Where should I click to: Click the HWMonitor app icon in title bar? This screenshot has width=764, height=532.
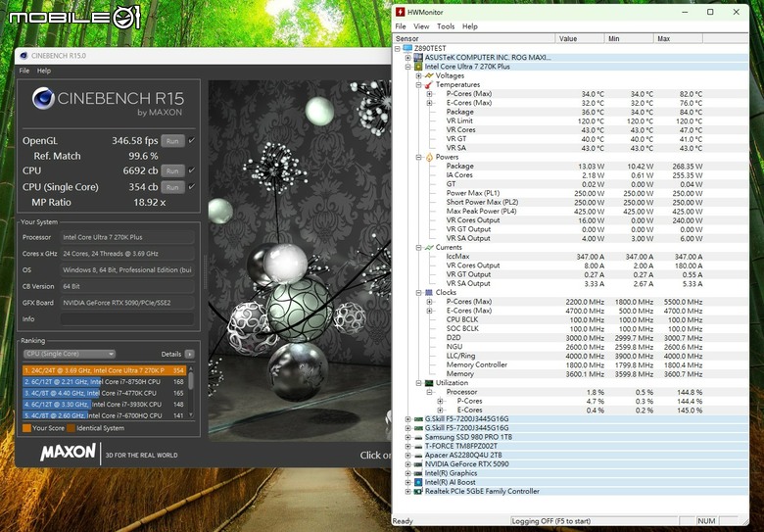[400, 12]
